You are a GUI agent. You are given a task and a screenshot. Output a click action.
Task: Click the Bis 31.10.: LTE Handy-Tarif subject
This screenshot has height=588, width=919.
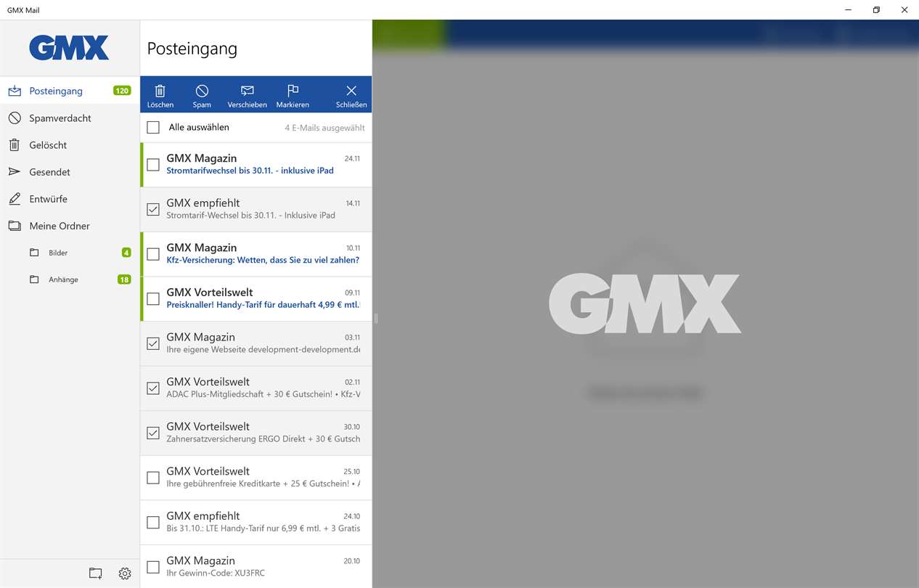click(263, 528)
